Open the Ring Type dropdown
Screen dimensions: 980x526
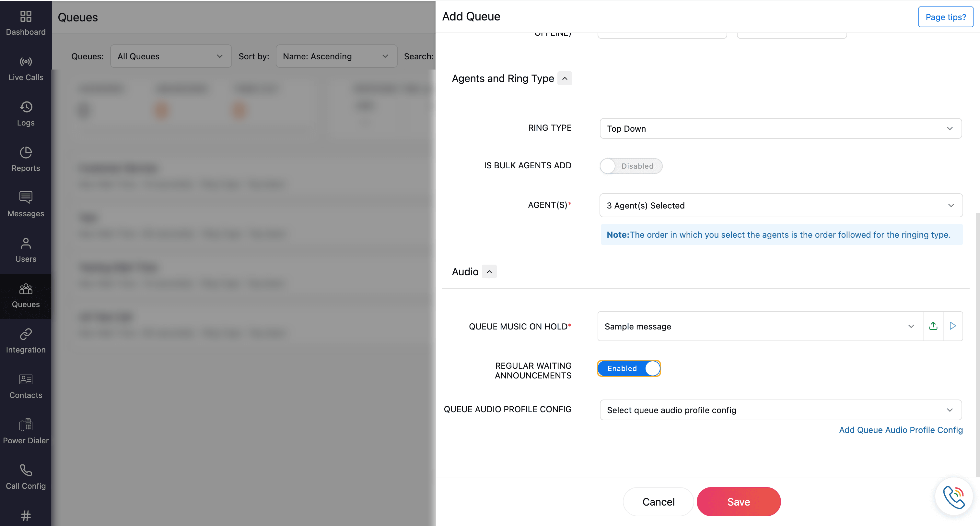click(x=780, y=129)
